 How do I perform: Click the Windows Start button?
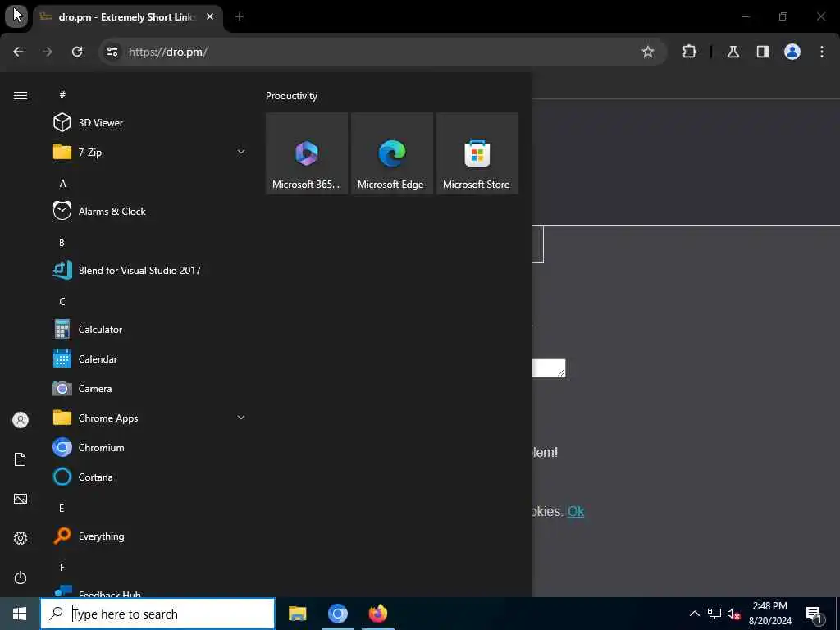click(20, 614)
